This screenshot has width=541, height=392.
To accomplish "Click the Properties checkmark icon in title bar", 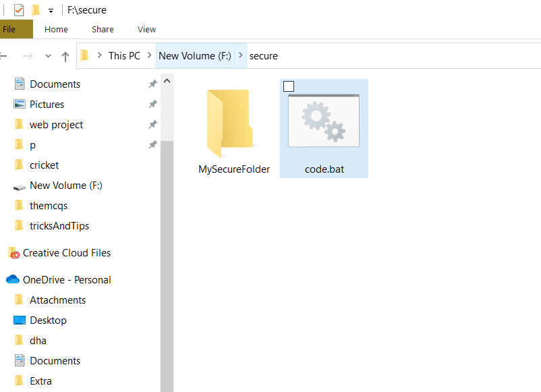I will point(19,10).
